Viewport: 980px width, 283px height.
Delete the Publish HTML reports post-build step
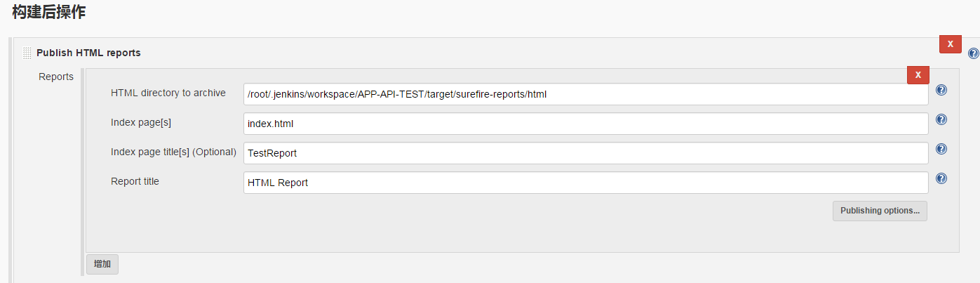(951, 44)
